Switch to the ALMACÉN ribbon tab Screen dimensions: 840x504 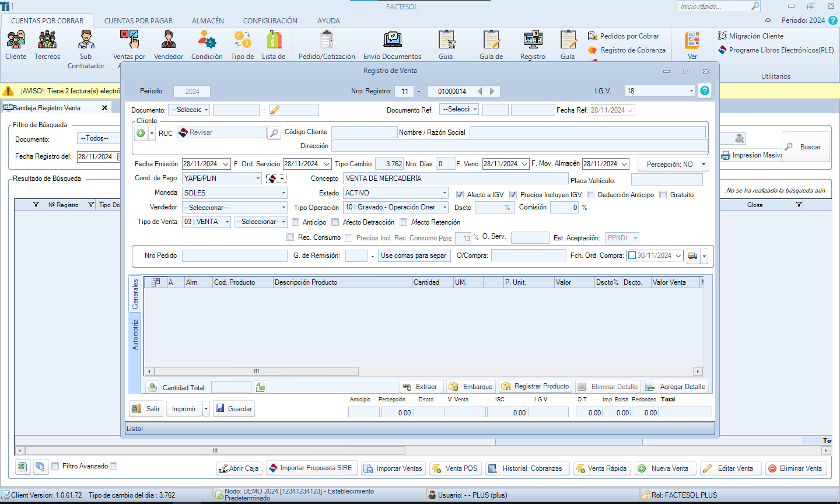(x=208, y=20)
